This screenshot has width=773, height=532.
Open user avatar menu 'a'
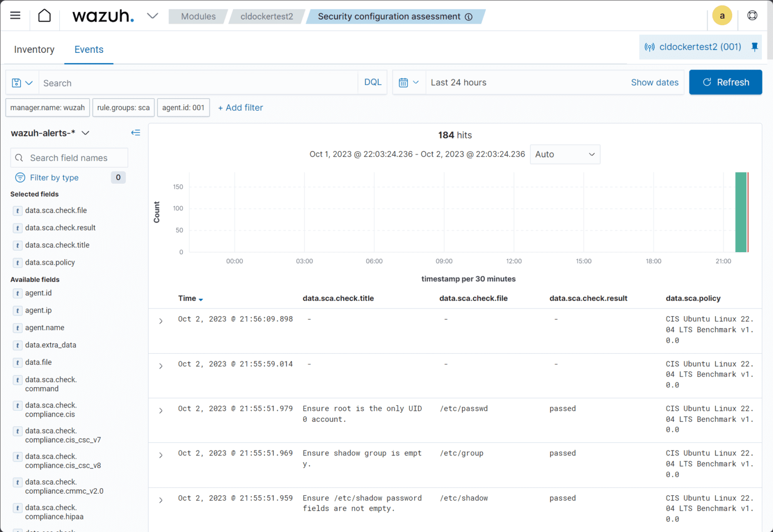click(722, 16)
